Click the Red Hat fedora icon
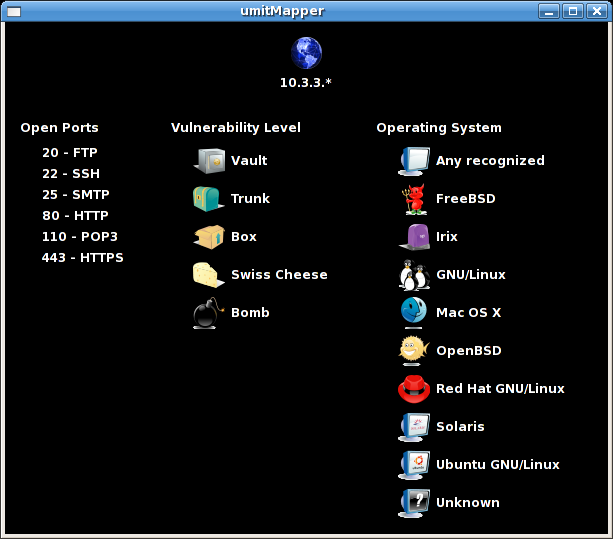 coord(414,389)
